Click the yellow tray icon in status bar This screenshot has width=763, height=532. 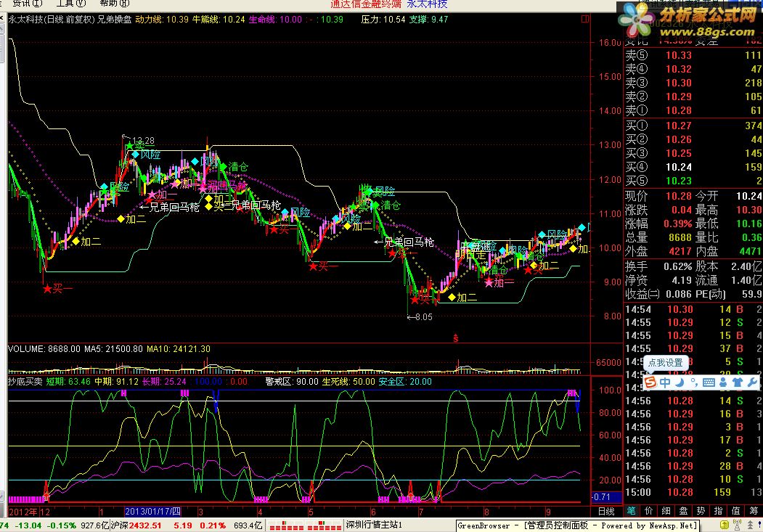tap(725, 525)
